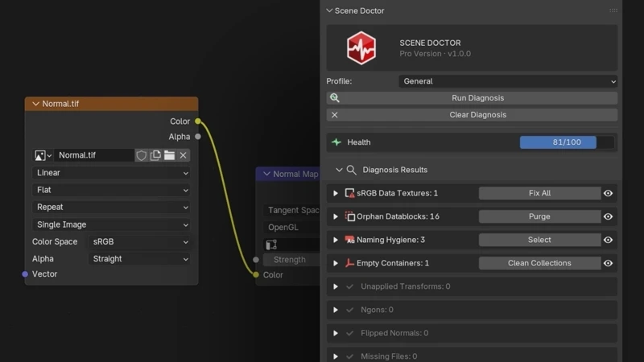This screenshot has width=644, height=362.
Task: Click the Diagnosis Results magnifier icon
Action: click(x=351, y=170)
